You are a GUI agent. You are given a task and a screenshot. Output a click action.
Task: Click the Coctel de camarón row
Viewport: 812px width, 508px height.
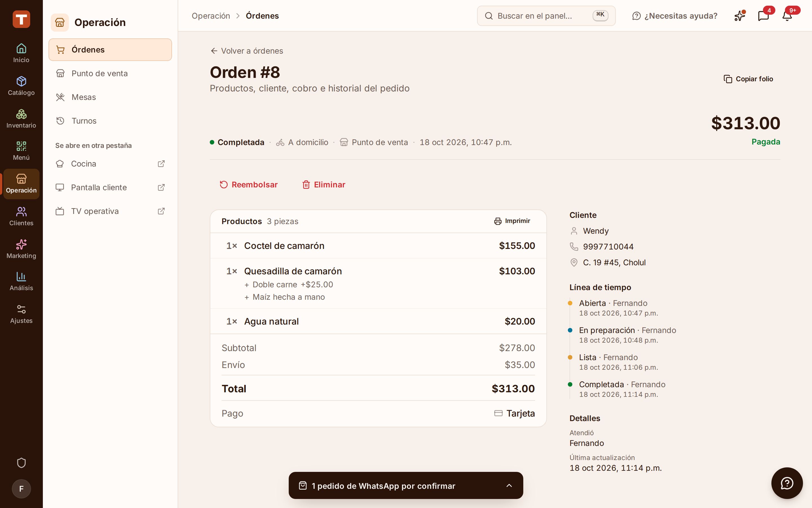pyautogui.click(x=378, y=246)
